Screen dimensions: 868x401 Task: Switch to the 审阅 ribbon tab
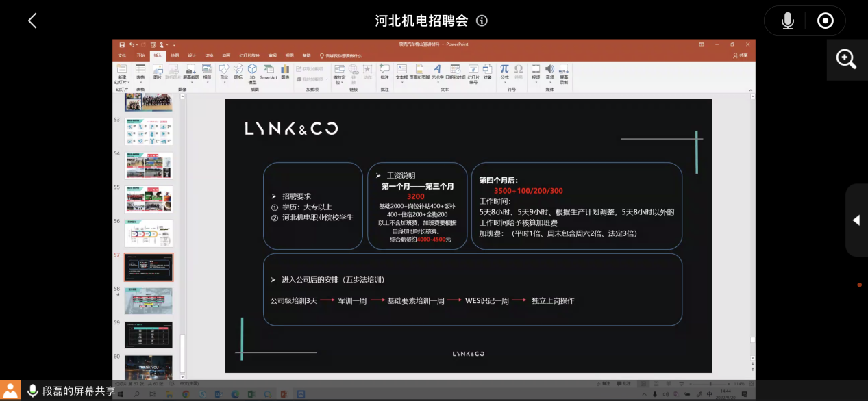[273, 55]
